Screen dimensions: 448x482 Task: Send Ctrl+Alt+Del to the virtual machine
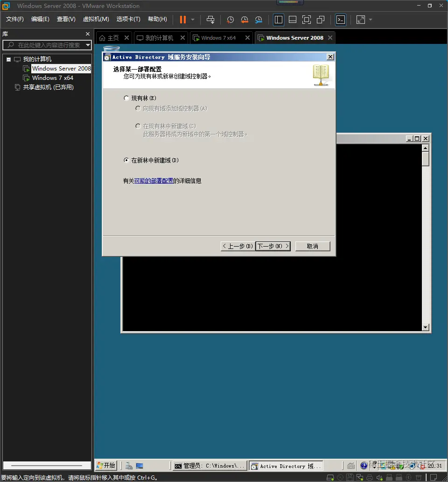(x=210, y=20)
